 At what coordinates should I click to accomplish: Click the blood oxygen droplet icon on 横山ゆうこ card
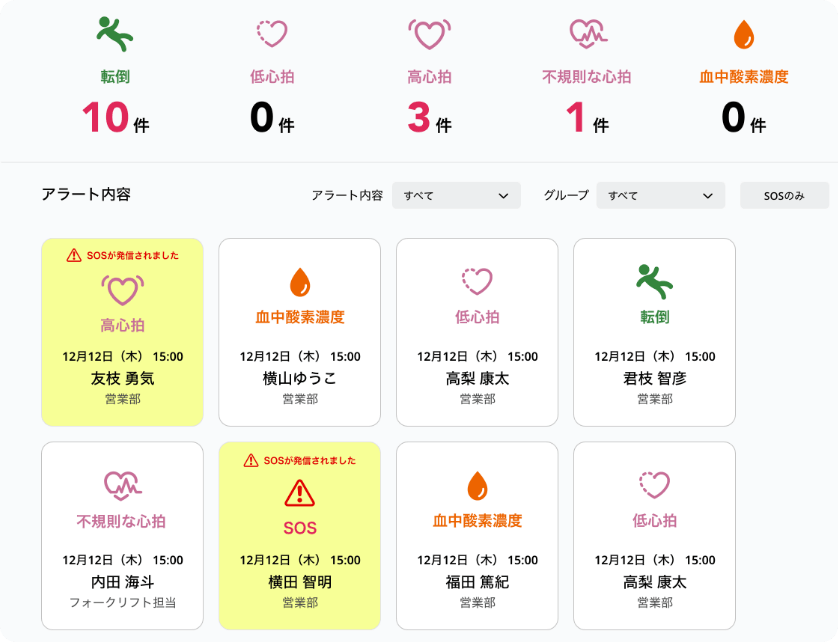pos(300,282)
